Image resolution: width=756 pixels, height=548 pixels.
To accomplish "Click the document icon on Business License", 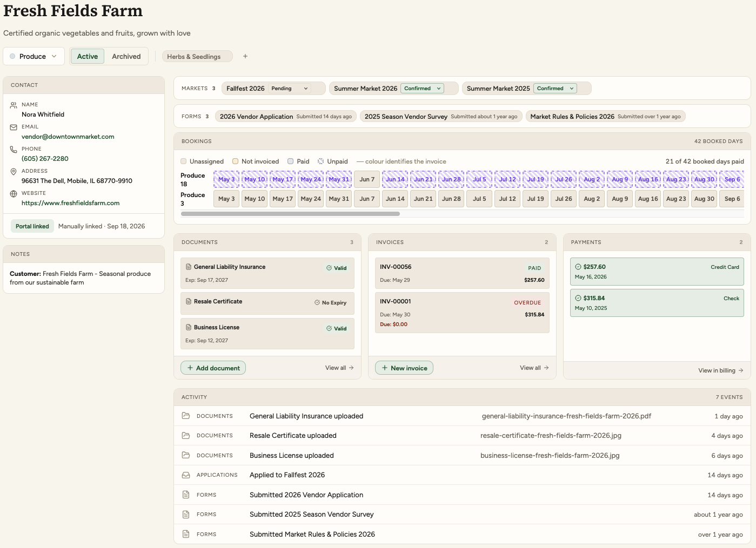I will point(189,327).
